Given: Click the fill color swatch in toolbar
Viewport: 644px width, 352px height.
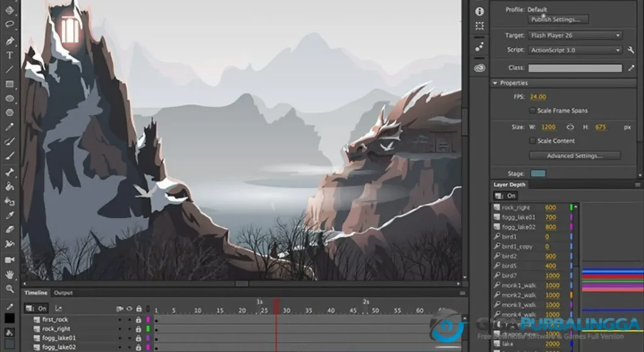Looking at the screenshot, I should pos(9,343).
